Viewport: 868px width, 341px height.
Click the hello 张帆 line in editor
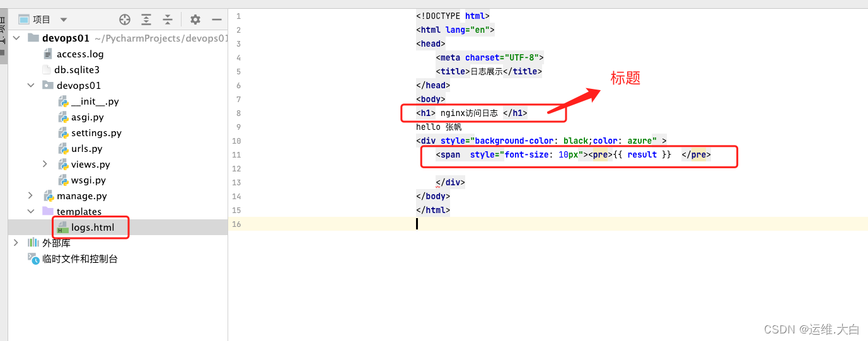439,127
